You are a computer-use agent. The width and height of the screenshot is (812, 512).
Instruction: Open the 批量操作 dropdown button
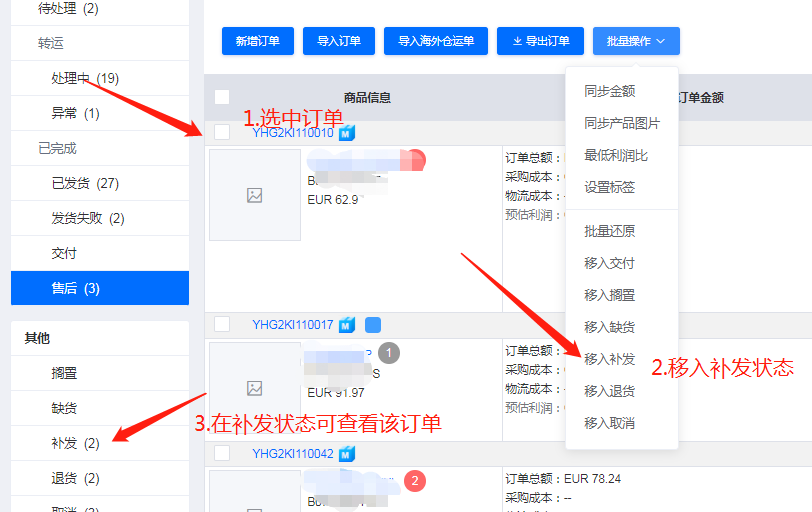click(x=636, y=41)
